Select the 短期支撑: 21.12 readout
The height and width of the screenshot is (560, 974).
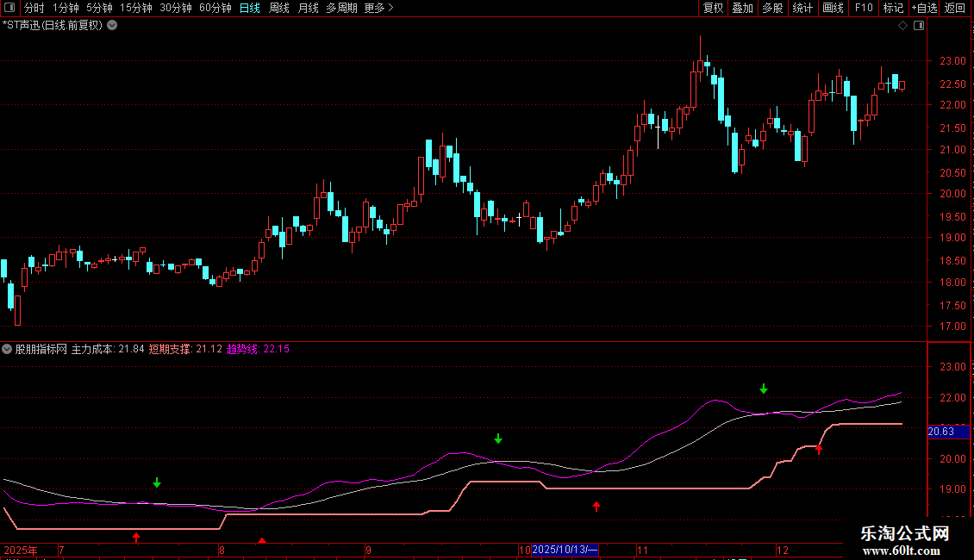point(185,349)
